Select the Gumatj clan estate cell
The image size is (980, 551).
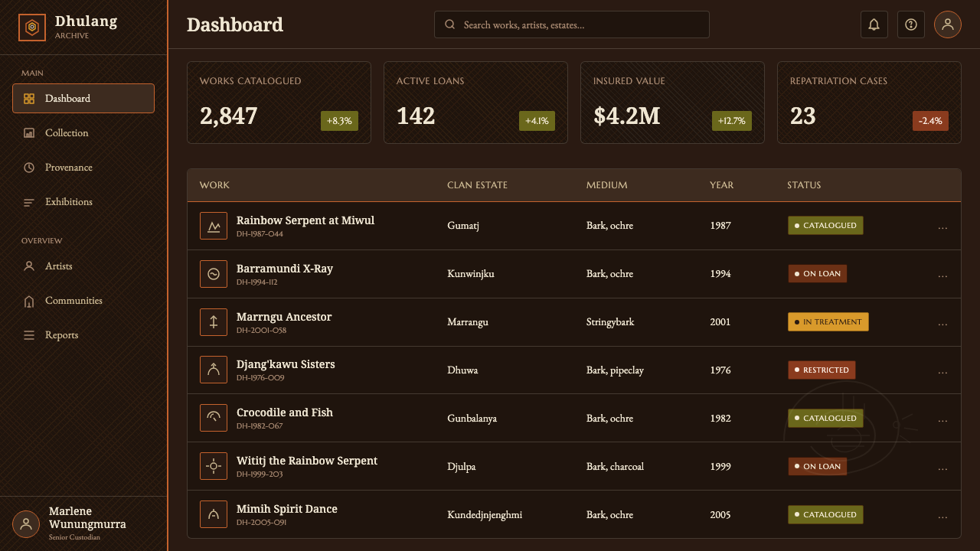463,226
